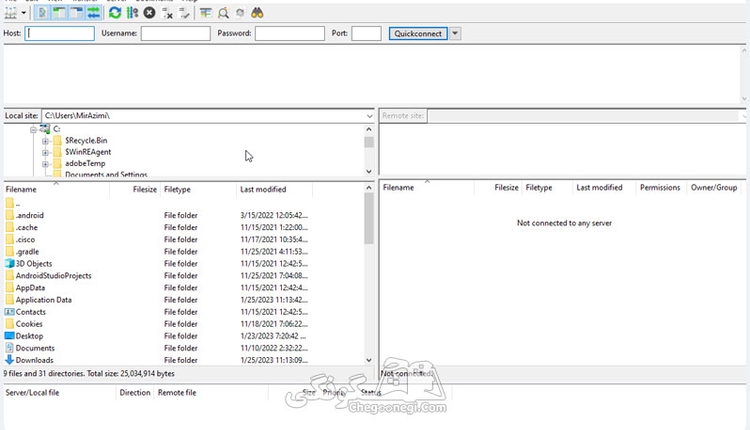This screenshot has height=430, width=750.
Task: Select the .android folder icon
Action: (10, 215)
